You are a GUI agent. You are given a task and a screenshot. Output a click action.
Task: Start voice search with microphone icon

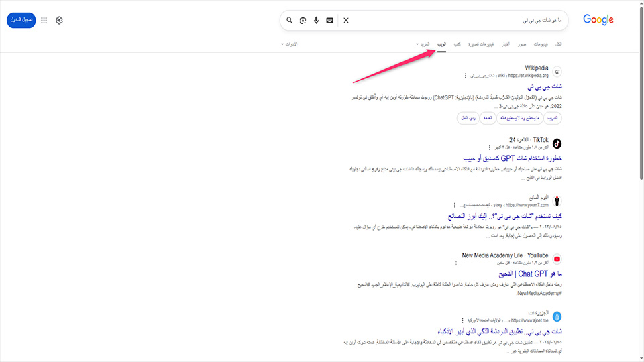pos(316,21)
